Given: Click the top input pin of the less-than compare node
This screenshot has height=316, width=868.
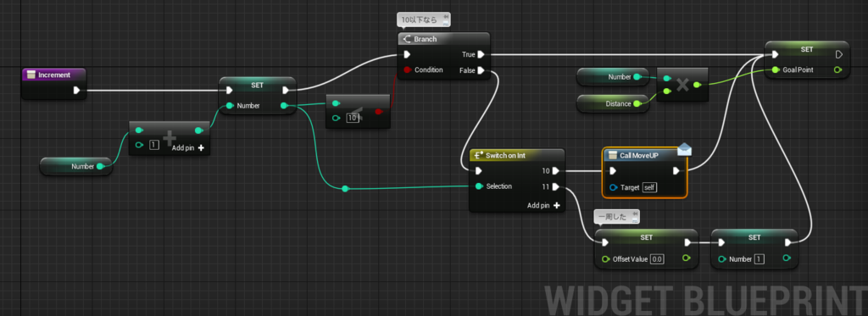Looking at the screenshot, I should [336, 103].
